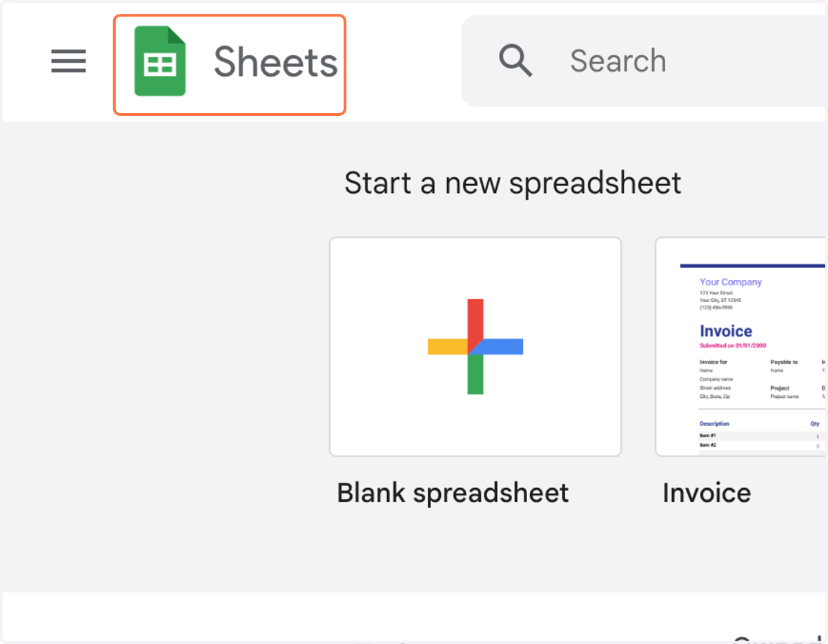Click the "Start a new spreadsheet" heading
This screenshot has width=828, height=644.
point(513,183)
